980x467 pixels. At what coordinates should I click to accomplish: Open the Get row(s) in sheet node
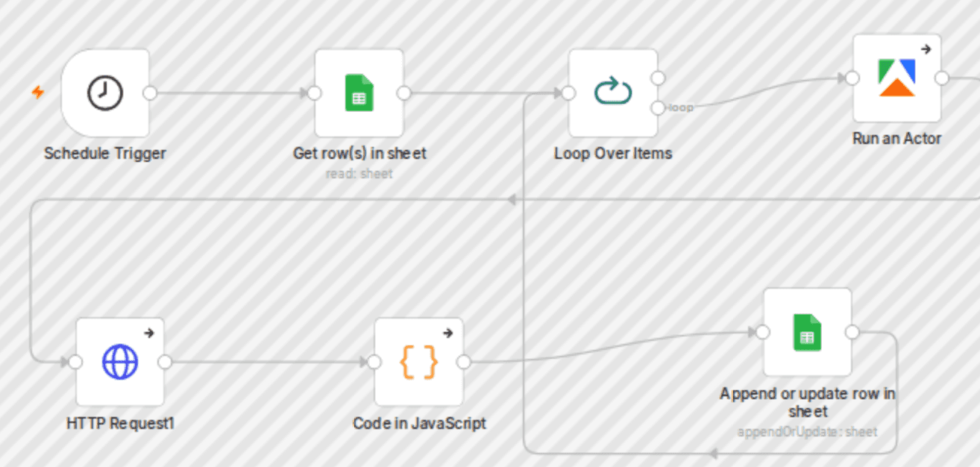[x=359, y=93]
